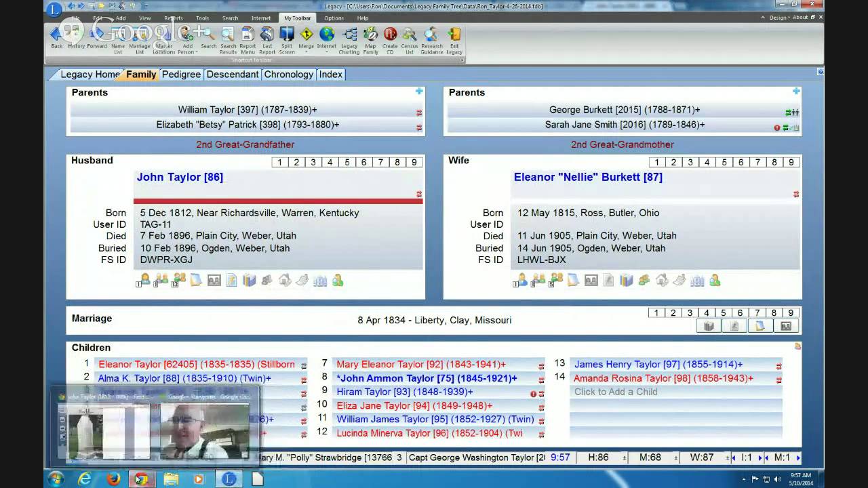The image size is (868, 488).
Task: Click the Legacy icon in Windows taskbar
Action: click(229, 479)
